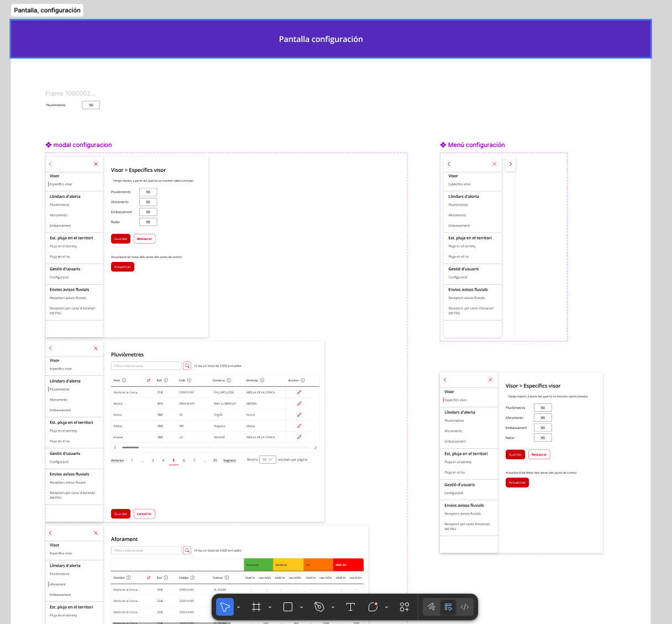The height and width of the screenshot is (624, 672).
Task: Expand the Move tool options chevron
Action: (x=239, y=607)
